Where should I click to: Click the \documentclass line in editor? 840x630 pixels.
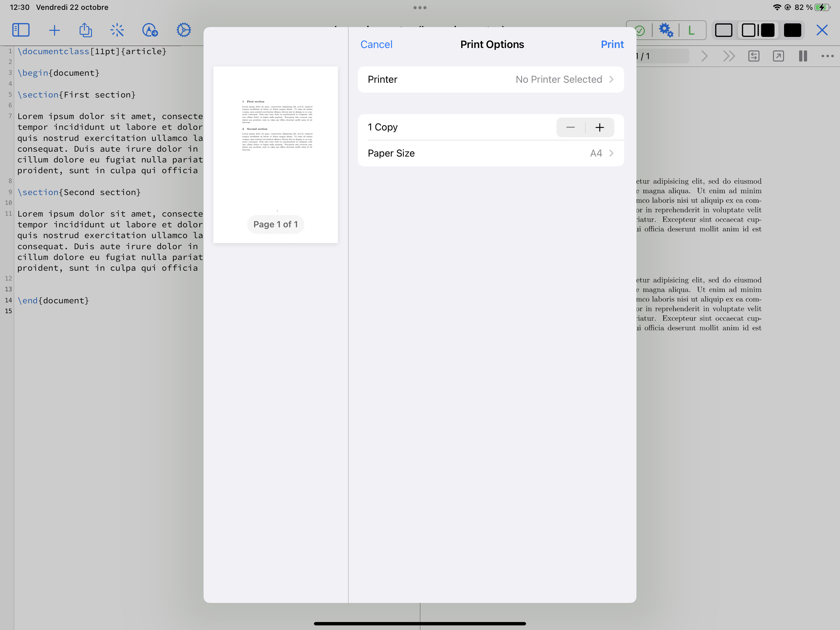tap(92, 51)
